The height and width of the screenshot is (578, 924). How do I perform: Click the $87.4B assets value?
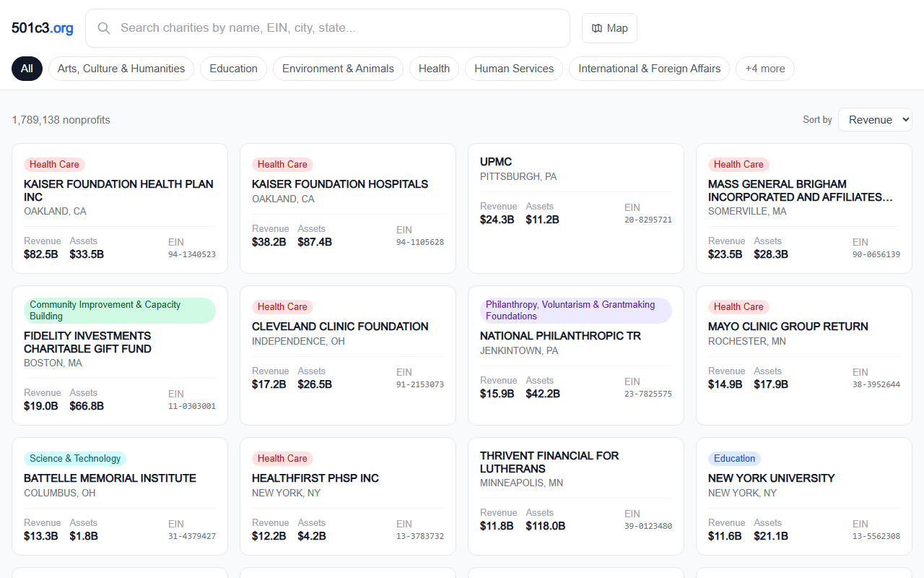click(315, 242)
